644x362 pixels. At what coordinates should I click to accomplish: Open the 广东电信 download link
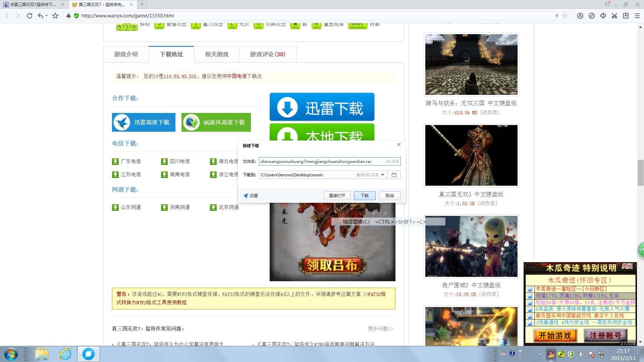point(131,161)
